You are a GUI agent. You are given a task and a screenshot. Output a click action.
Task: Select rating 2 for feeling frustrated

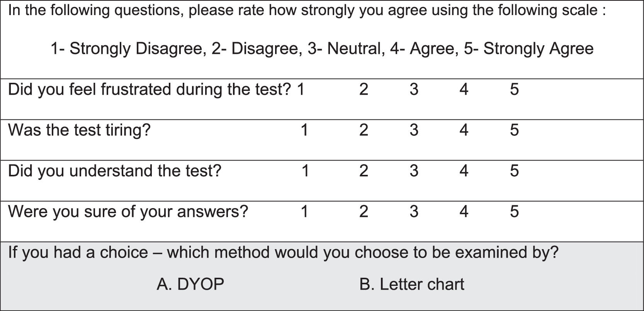[364, 90]
